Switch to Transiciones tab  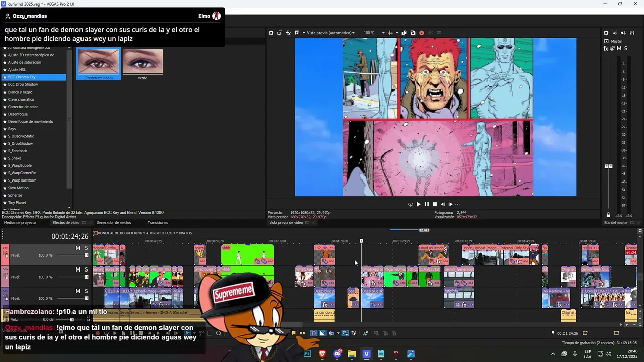[158, 222]
